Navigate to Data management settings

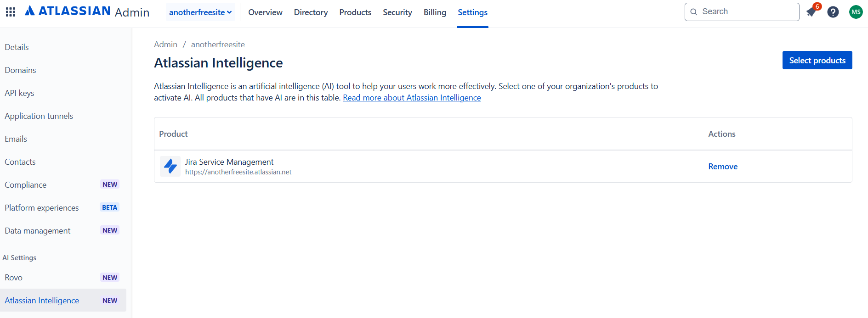pyautogui.click(x=38, y=231)
